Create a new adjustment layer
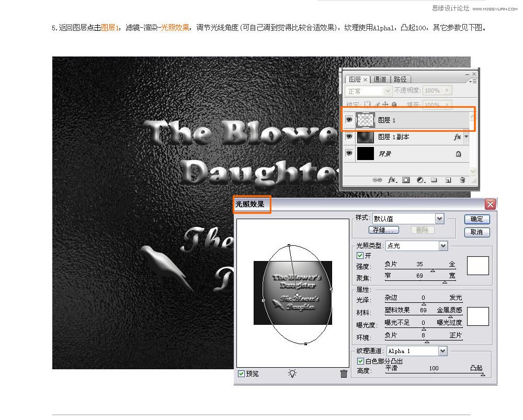 tap(420, 180)
